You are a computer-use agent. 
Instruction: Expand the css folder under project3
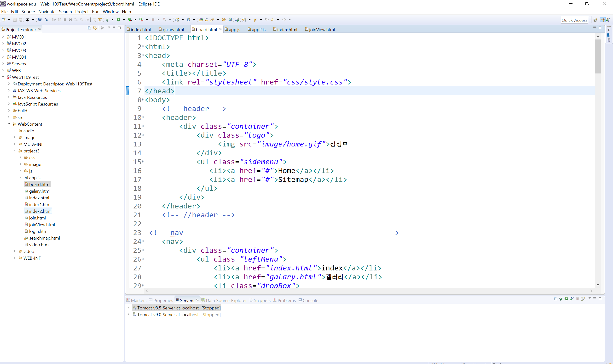coord(20,157)
